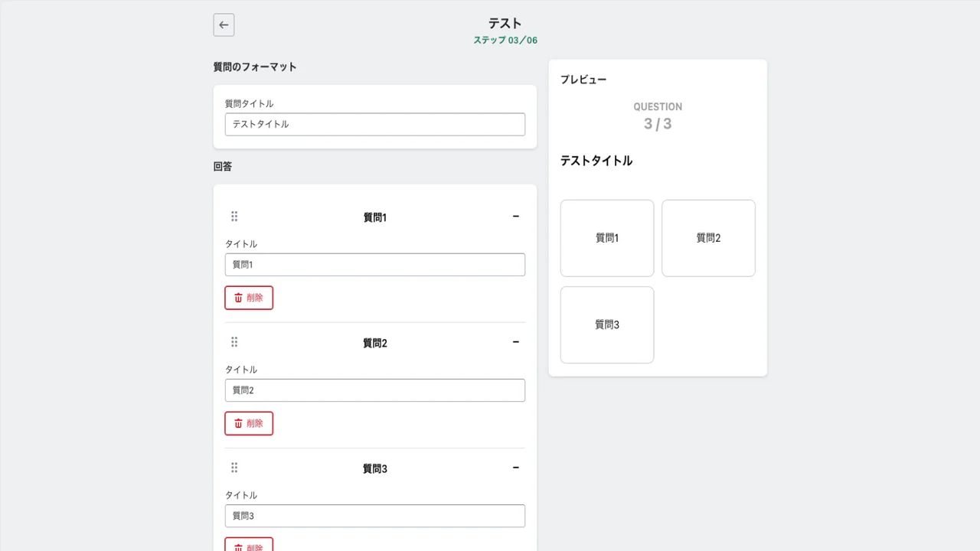
Task: Click the 回答 section label
Action: click(223, 166)
